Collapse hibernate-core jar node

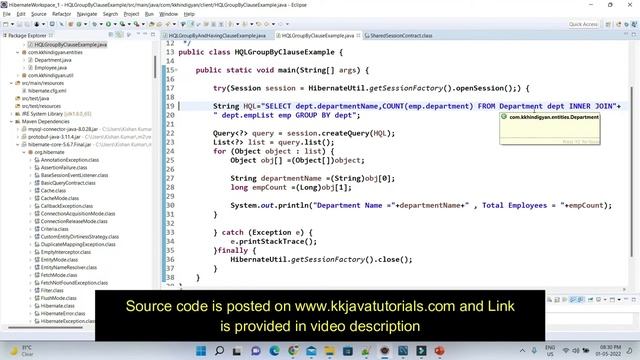tap(18, 144)
